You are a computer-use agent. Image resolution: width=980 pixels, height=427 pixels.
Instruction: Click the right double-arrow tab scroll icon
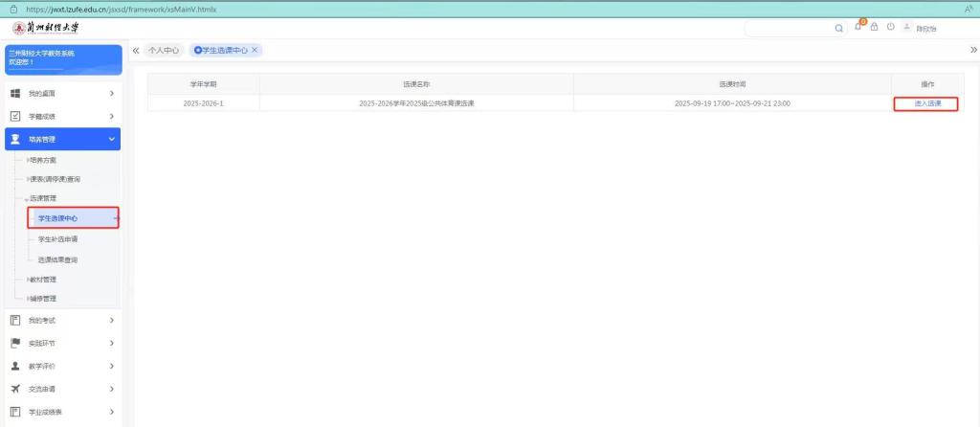coord(973,50)
